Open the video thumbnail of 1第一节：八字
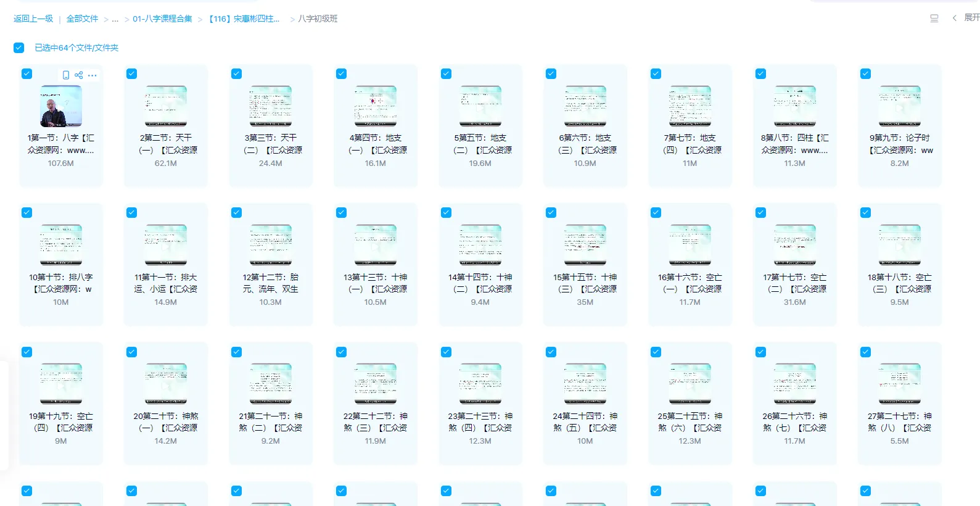Image resolution: width=980 pixels, height=506 pixels. point(61,106)
